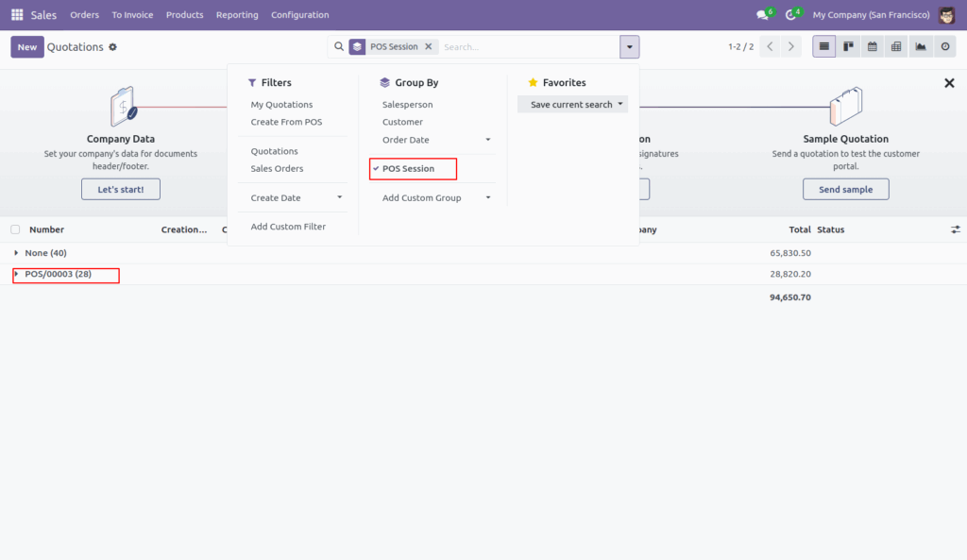Open the Graph view

click(x=919, y=46)
